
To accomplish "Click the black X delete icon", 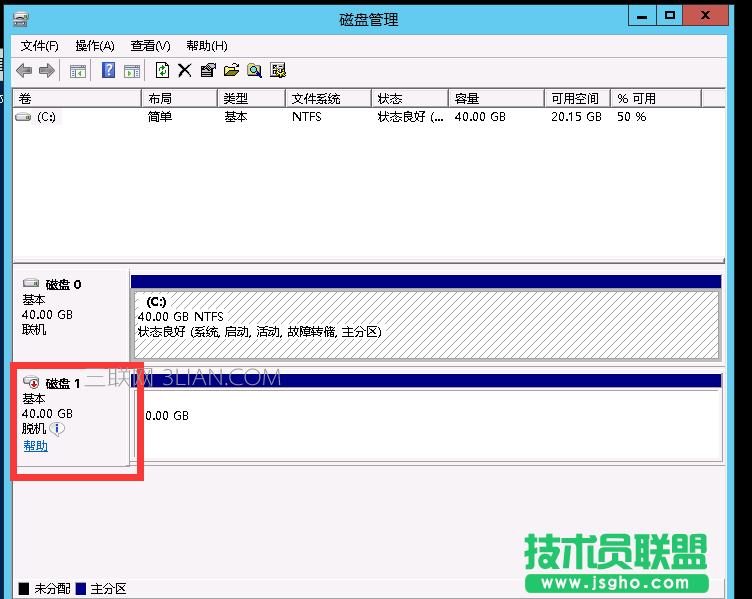I will click(184, 70).
